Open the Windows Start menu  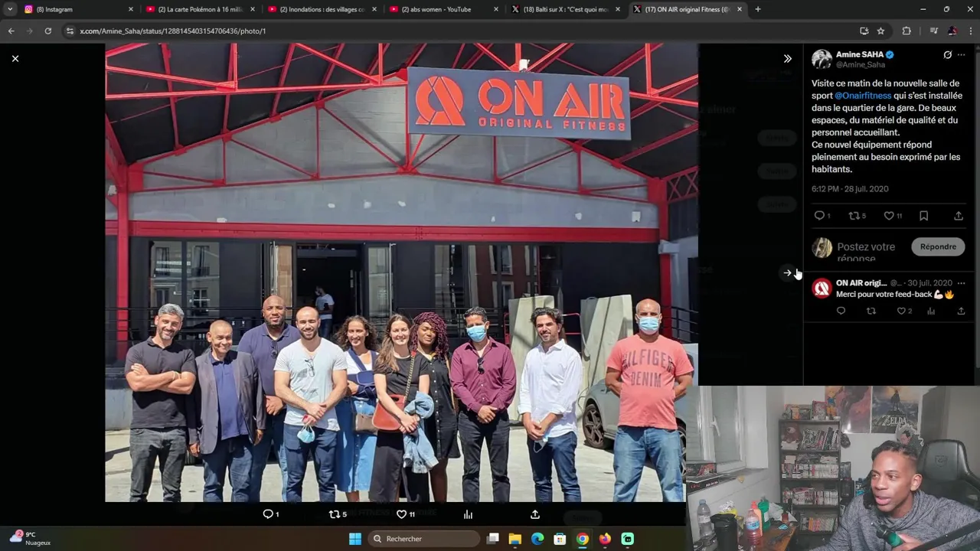pyautogui.click(x=355, y=539)
